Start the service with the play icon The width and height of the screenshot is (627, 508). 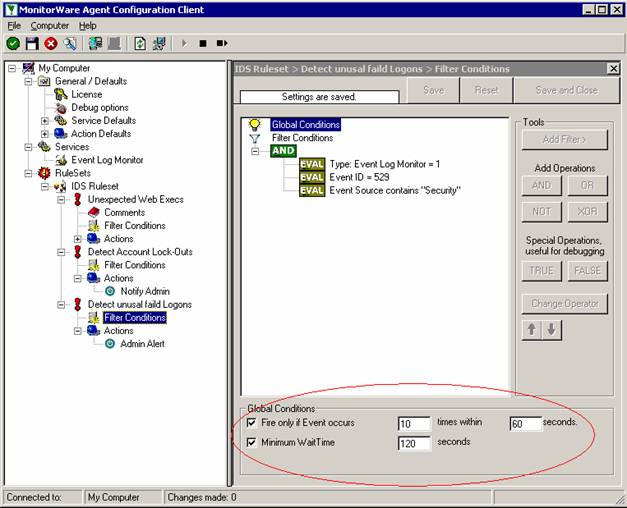click(184, 43)
